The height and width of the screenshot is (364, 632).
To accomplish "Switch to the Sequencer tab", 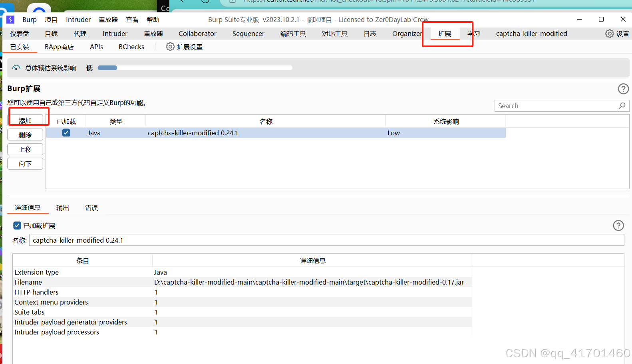I will (x=248, y=34).
